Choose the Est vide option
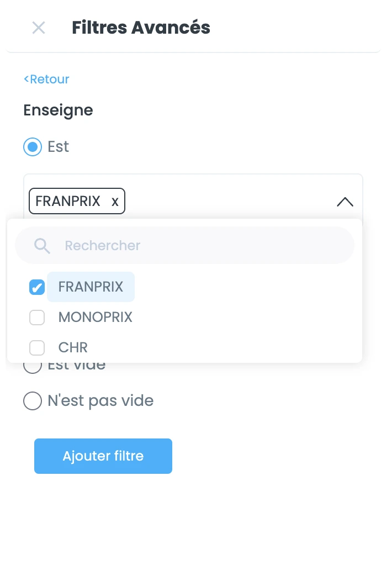Screen dimensions: 392x571 click(33, 365)
